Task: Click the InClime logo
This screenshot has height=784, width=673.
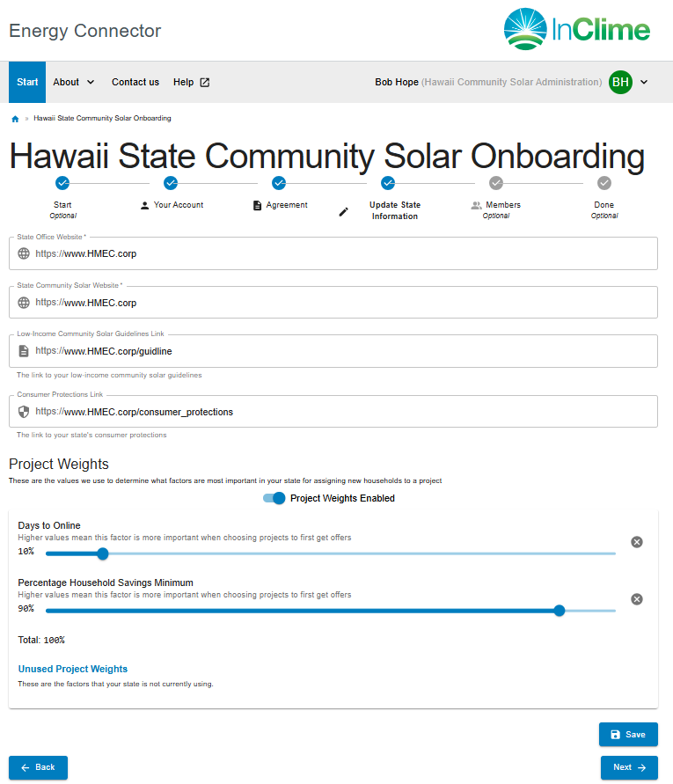Action: coord(576,29)
